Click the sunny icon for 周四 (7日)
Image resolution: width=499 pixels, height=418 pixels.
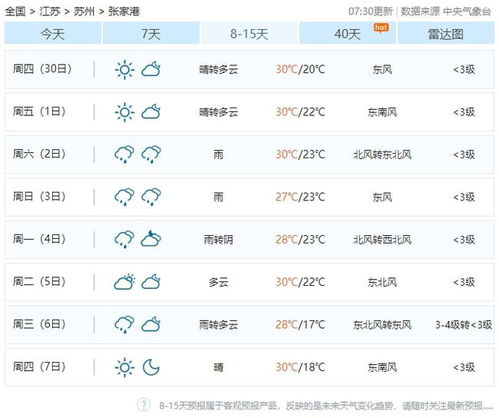125,367
